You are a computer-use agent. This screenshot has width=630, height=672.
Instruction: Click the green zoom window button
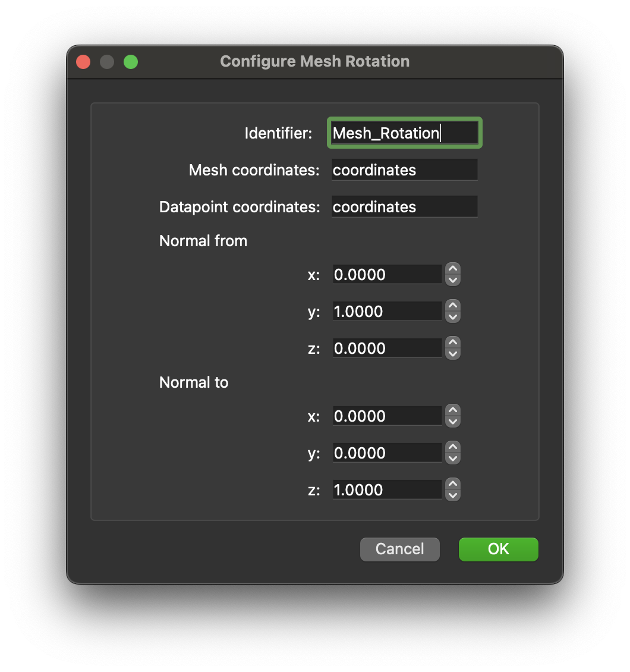click(131, 62)
